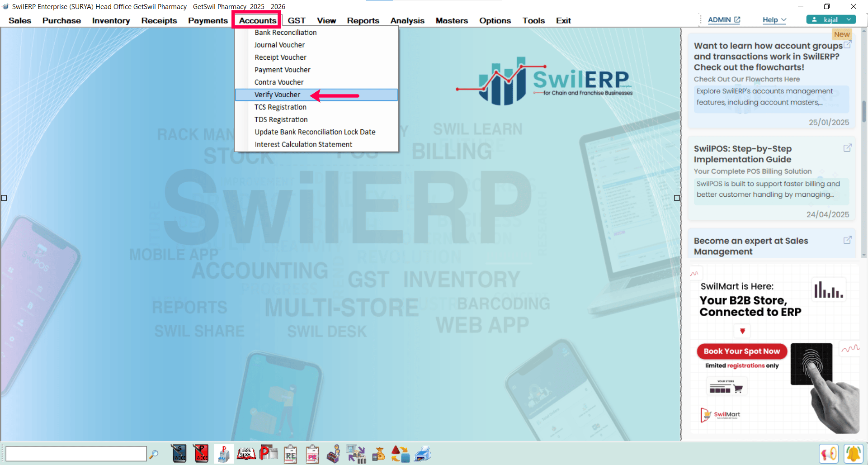This screenshot has height=465, width=868.
Task: Click the red down-arrow on SwilMart banner
Action: (x=742, y=331)
